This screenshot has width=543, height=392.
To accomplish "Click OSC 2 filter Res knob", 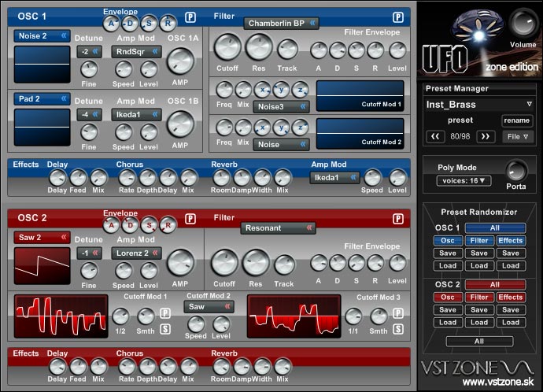I will pyautogui.click(x=256, y=263).
